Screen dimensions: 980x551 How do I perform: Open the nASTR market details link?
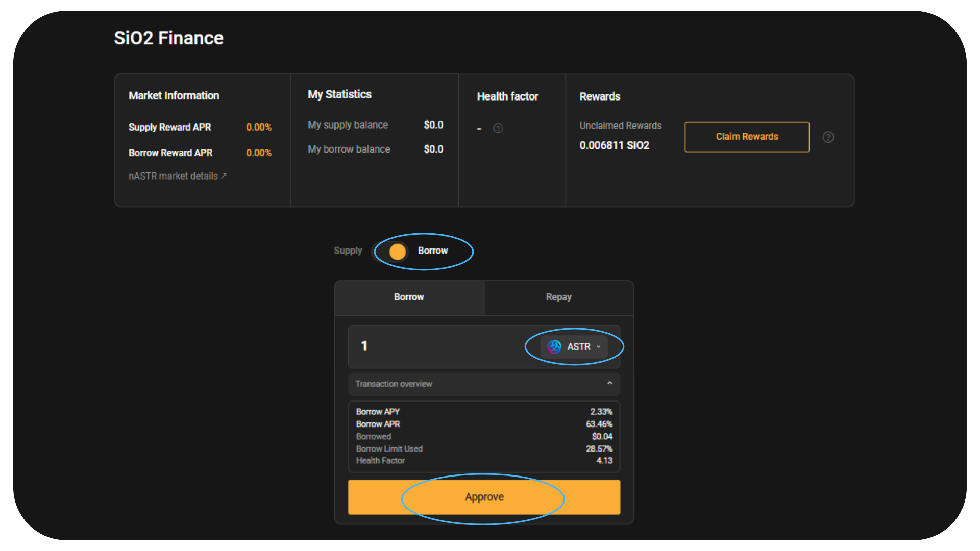click(x=173, y=176)
